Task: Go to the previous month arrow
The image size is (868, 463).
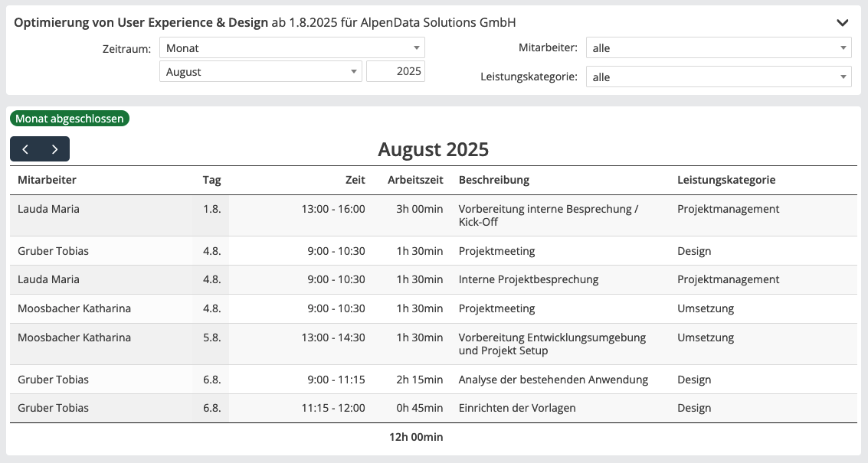Action: [25, 149]
